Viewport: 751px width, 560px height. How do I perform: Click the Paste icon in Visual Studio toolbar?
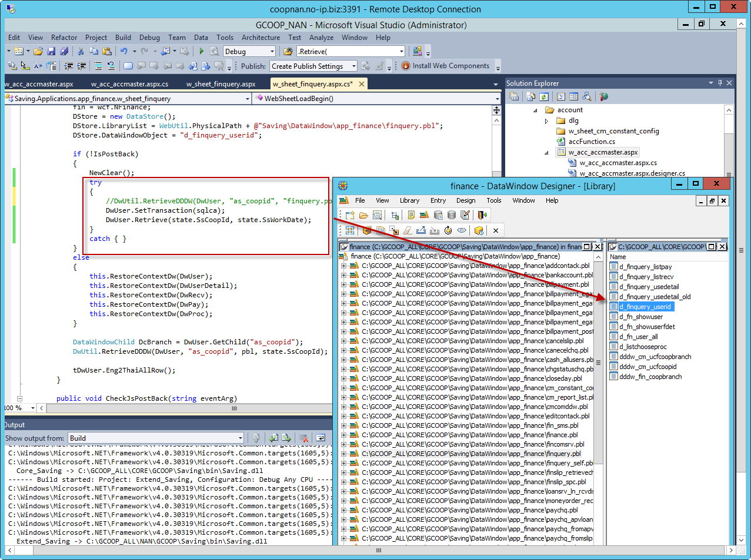107,52
